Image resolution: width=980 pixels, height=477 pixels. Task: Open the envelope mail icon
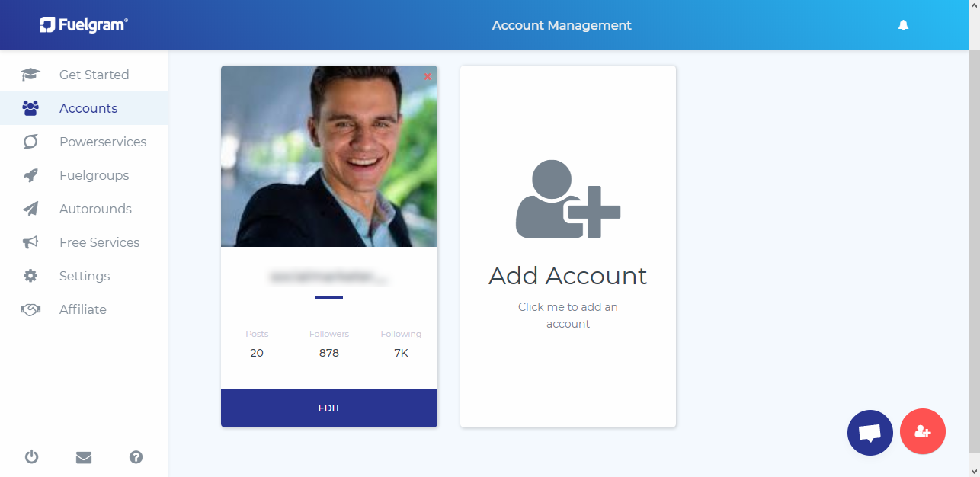(84, 457)
